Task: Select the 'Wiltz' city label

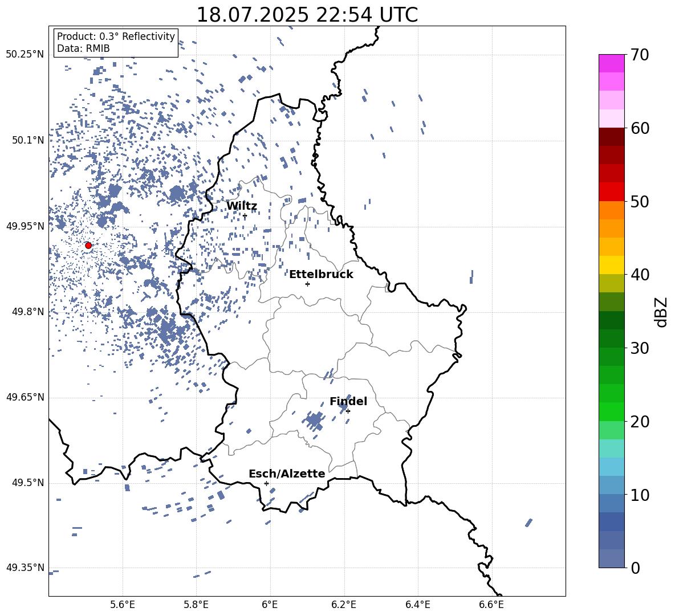Action: (242, 206)
